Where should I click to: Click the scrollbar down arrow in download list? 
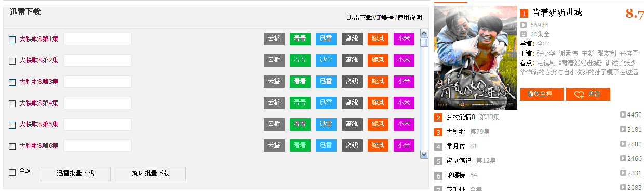pos(424,154)
